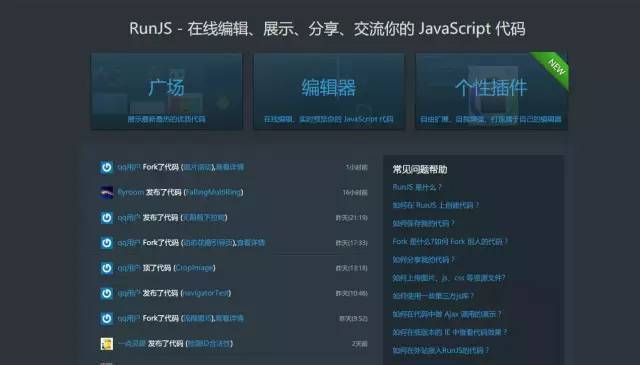This screenshot has width=640, height=365.
Task: Open the CropImage code link
Action: 194,268
